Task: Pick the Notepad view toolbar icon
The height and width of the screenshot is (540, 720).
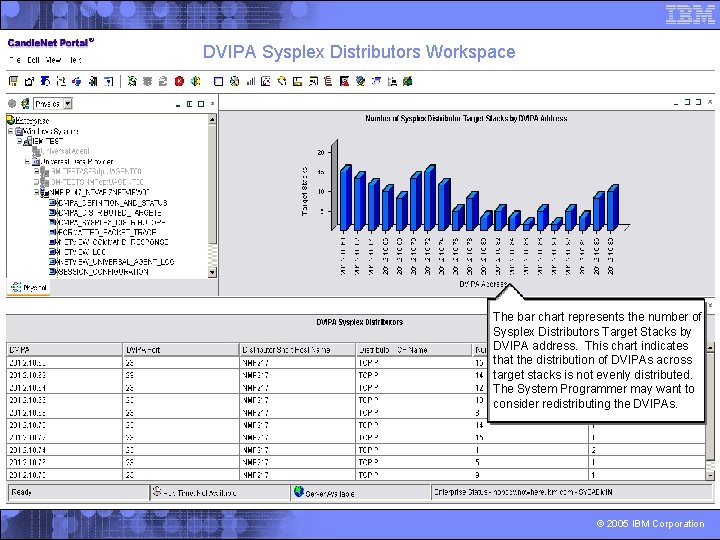Action: (313, 81)
